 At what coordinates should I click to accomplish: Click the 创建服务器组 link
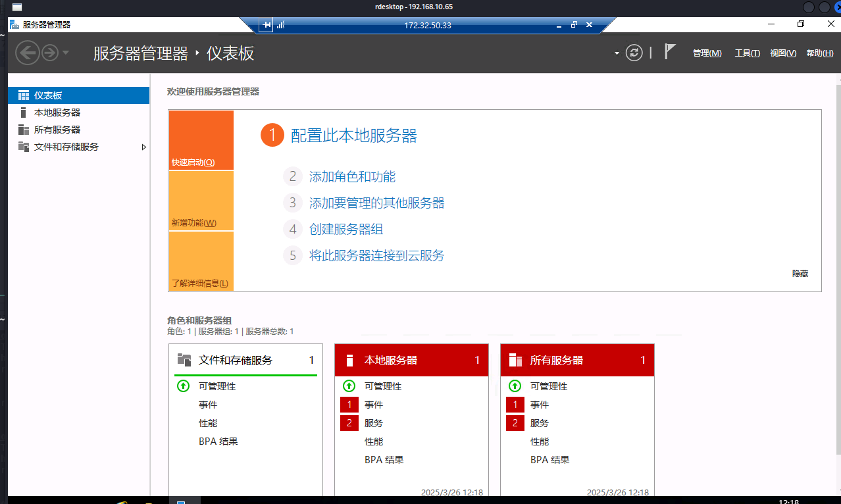346,229
